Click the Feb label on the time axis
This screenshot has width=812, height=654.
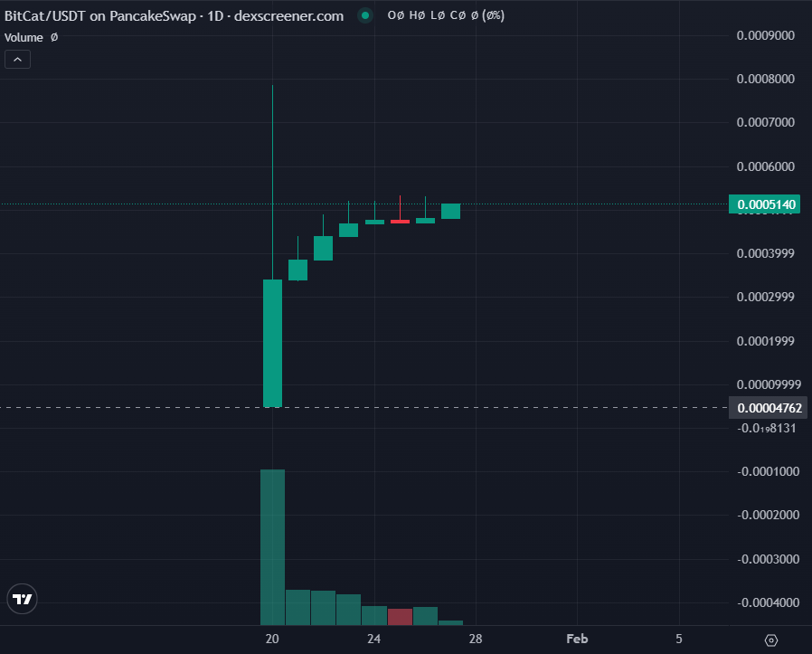click(577, 639)
